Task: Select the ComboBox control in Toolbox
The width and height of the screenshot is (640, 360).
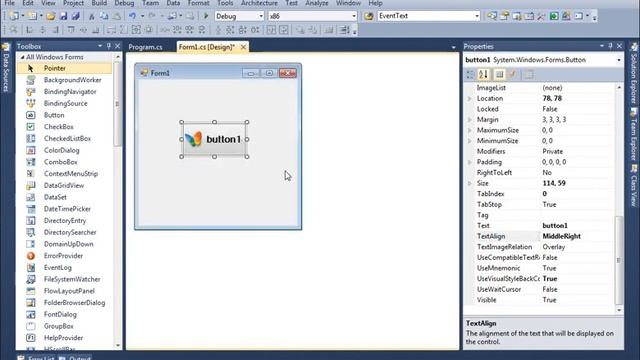Action: pos(64,162)
